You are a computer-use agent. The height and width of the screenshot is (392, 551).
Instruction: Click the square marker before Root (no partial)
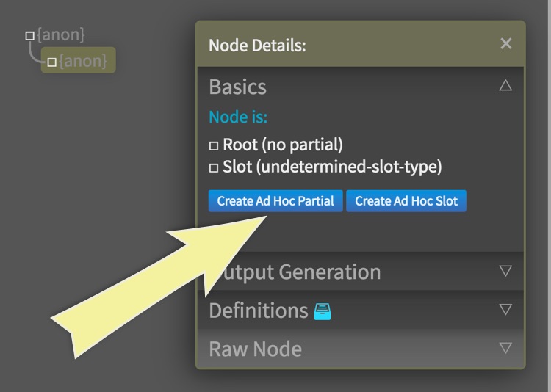tap(215, 146)
